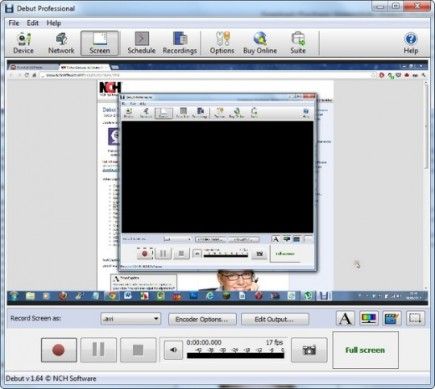Click the black video preview inside nested window
This screenshot has width=435, height=389.
tap(217, 177)
